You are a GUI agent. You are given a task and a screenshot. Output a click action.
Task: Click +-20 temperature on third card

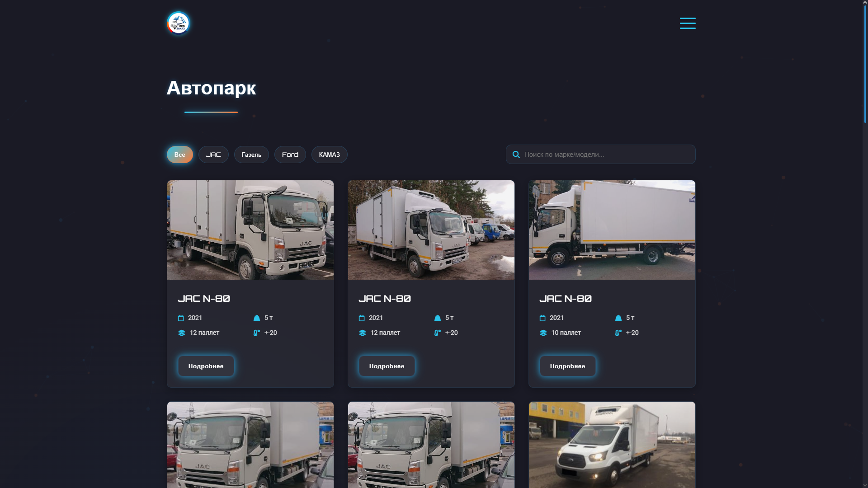632,333
